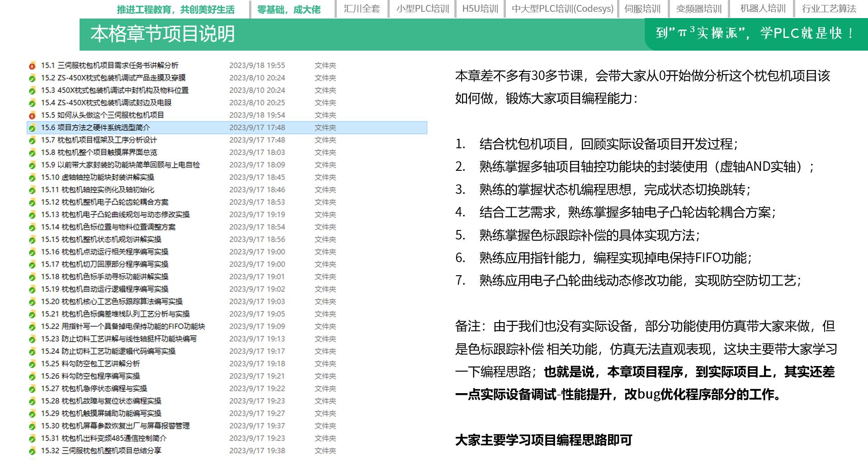Click the folder icon for 15.20 色标跟踪算法
The height and width of the screenshot is (465, 868).
click(x=32, y=302)
